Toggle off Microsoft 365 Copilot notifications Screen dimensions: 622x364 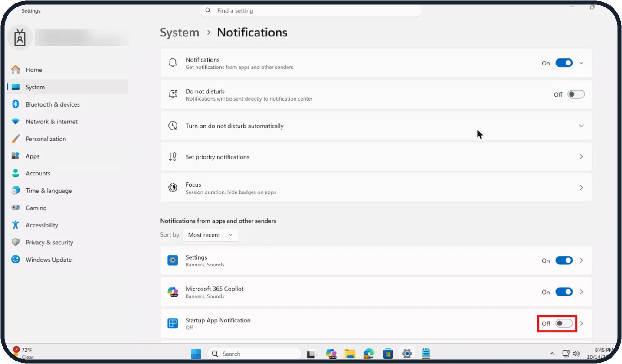coord(564,292)
